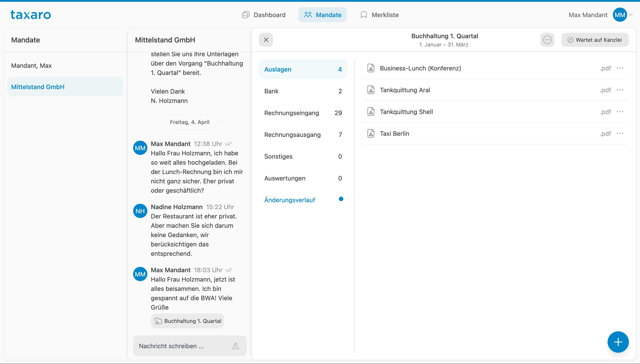Screen dimensions: 640x364
Task: Open more options for Business-Lunch (Konferenz)
Action: pyautogui.click(x=620, y=68)
